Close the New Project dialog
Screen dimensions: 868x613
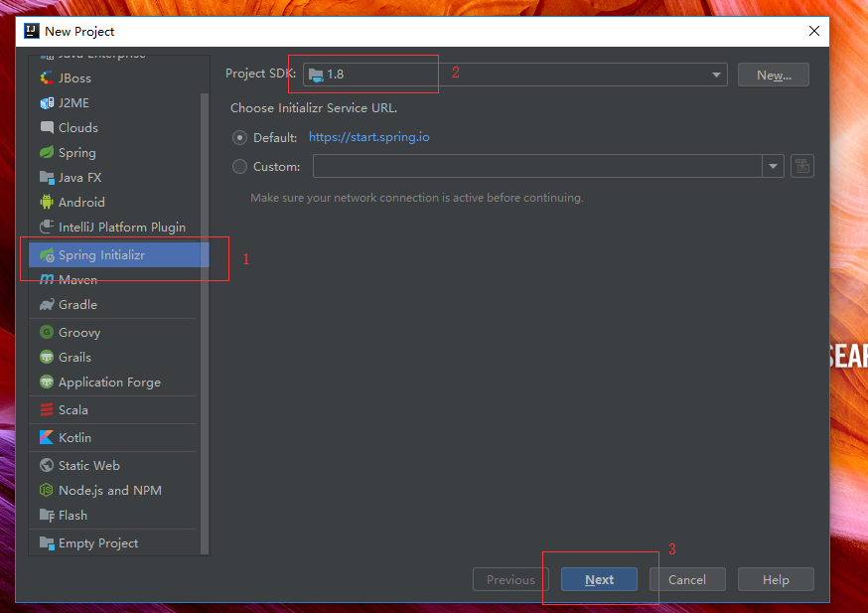click(813, 31)
